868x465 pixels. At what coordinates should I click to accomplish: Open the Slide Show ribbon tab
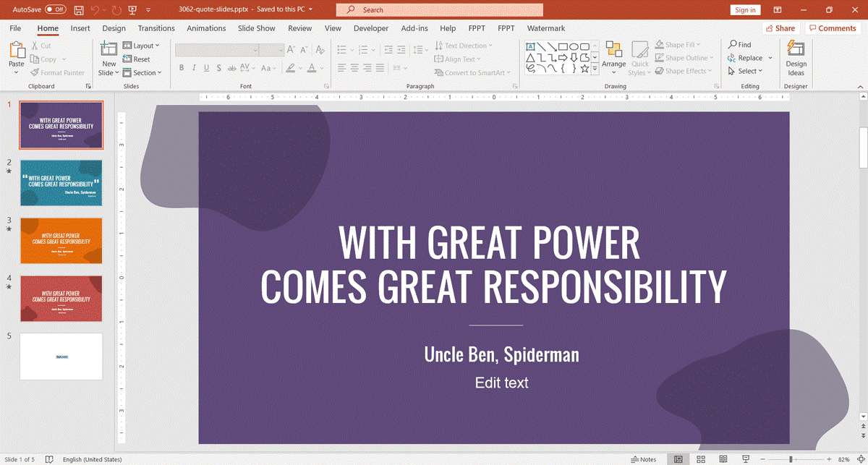[256, 28]
